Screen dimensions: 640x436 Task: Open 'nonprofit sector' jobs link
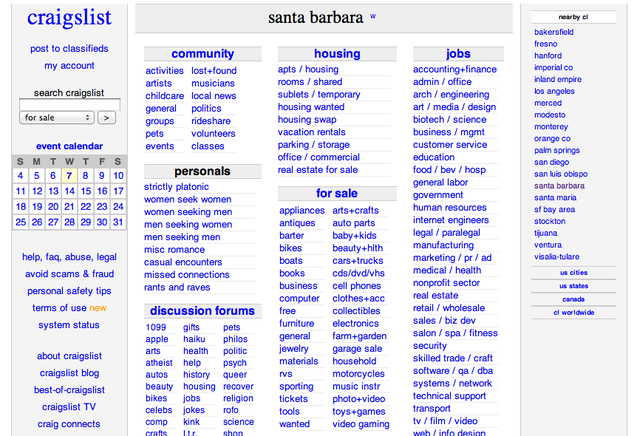[x=446, y=283]
